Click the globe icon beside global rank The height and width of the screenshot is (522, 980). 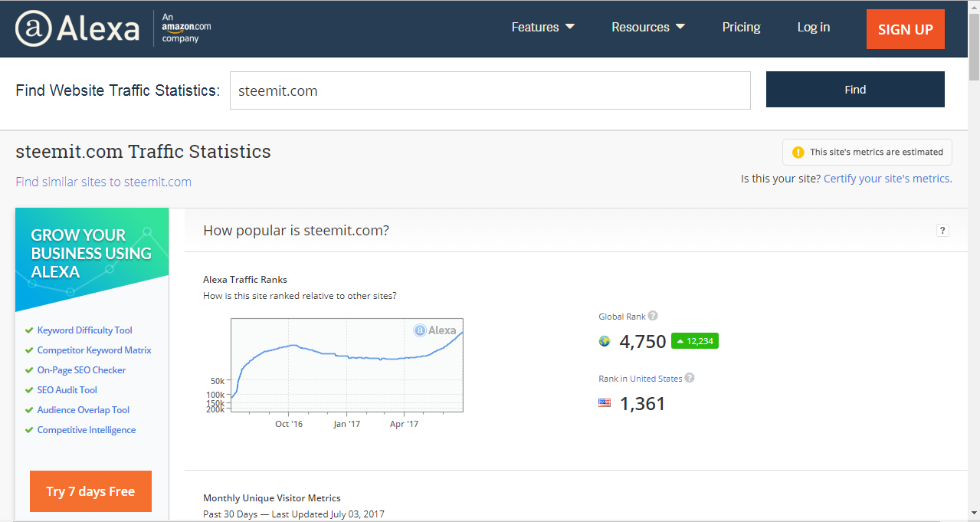coord(605,341)
